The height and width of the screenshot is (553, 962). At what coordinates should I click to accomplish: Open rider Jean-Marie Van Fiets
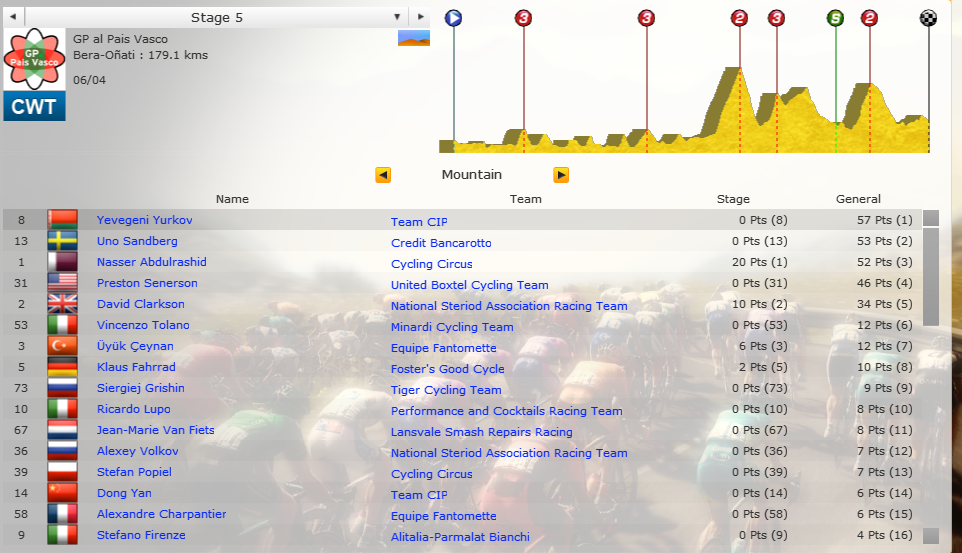(x=156, y=430)
